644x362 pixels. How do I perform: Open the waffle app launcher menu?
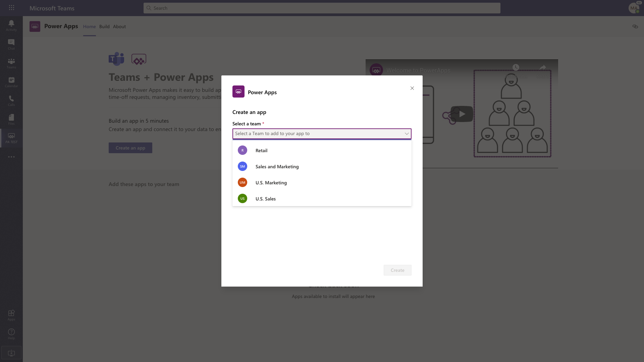pyautogui.click(x=11, y=8)
